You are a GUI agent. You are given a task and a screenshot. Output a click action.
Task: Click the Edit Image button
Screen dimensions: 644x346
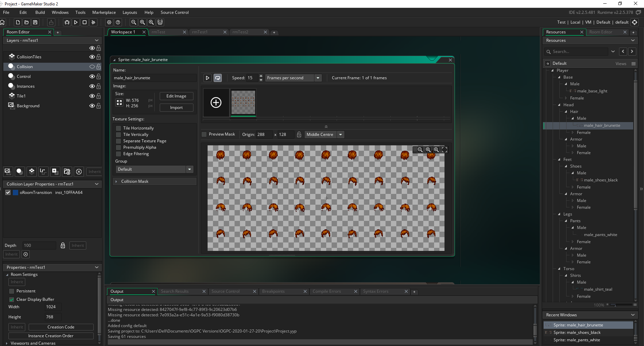176,96
